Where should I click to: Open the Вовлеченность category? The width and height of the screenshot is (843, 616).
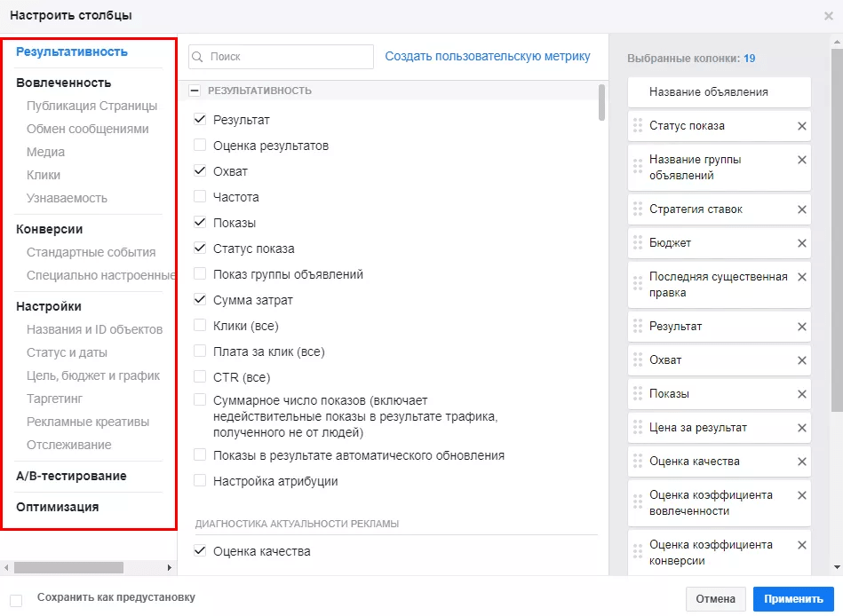pyautogui.click(x=63, y=83)
